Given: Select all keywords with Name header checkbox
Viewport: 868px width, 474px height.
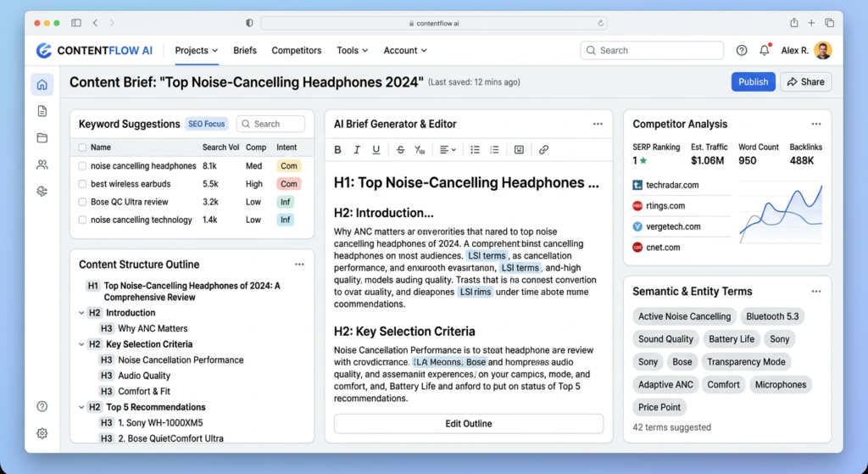Looking at the screenshot, I should (82, 148).
